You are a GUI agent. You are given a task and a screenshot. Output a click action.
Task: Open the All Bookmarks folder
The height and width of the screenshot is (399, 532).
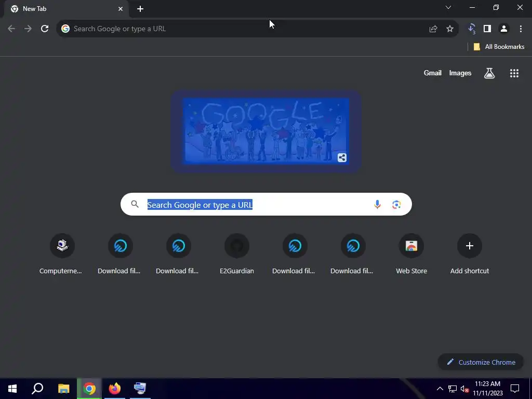(499, 47)
